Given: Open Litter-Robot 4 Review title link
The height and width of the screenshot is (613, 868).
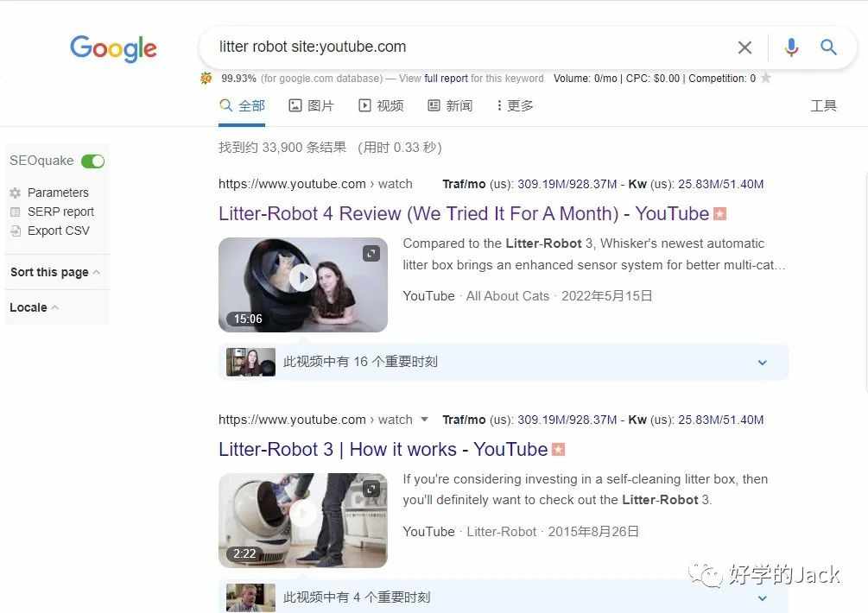Looking at the screenshot, I should click(x=464, y=213).
